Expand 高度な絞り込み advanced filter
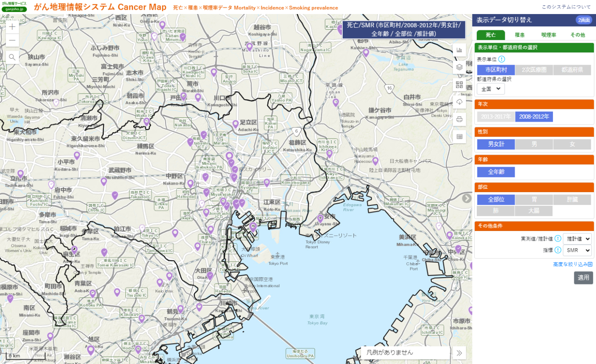Viewport: 596px width, 364px height. click(573, 264)
